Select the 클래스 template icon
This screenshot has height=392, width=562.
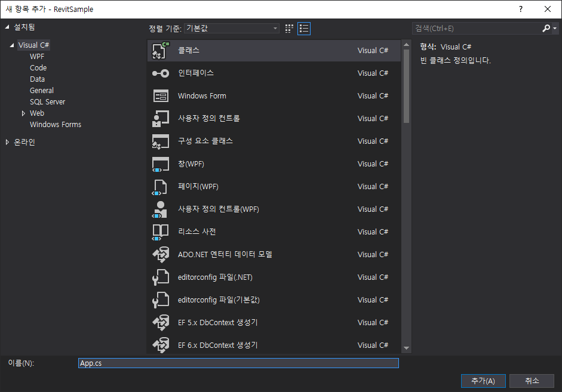coord(160,51)
